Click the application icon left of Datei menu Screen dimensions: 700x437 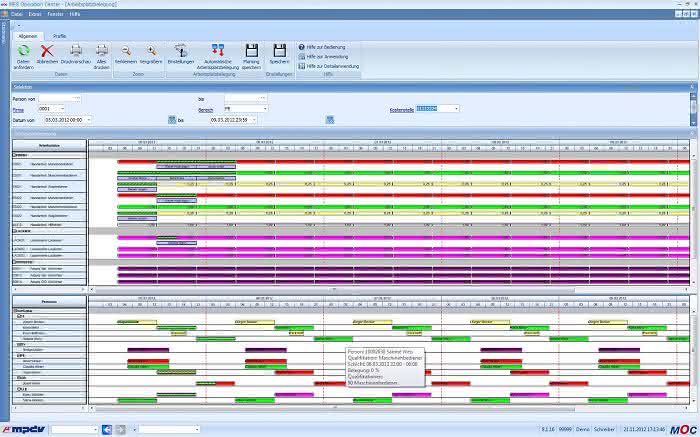pos(4,14)
